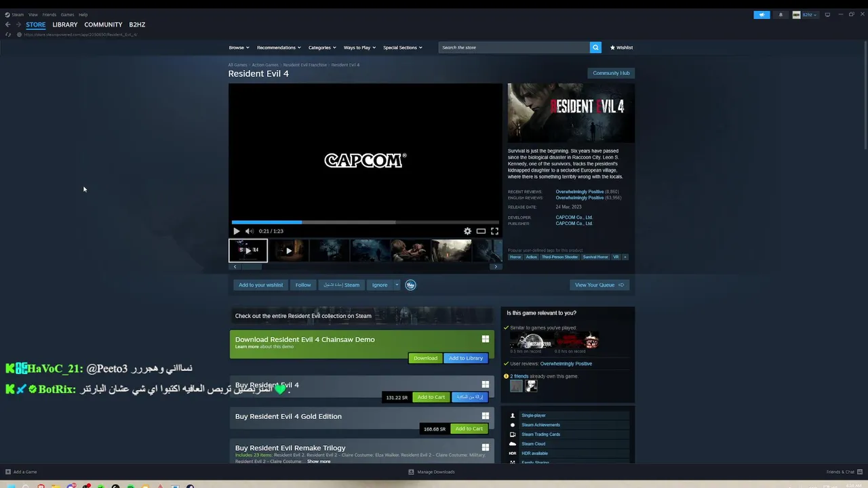The image size is (868, 488).
Task: Open the Help menu
Action: coord(83,14)
